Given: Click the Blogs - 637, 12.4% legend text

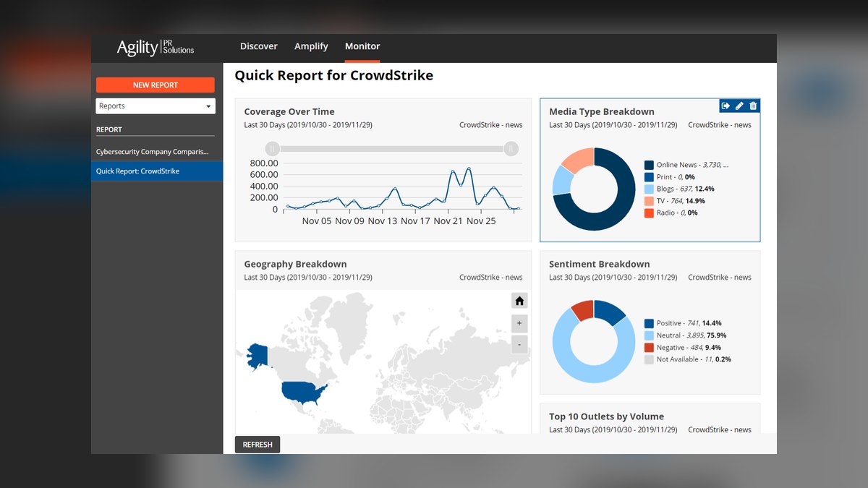Looking at the screenshot, I should (686, 189).
